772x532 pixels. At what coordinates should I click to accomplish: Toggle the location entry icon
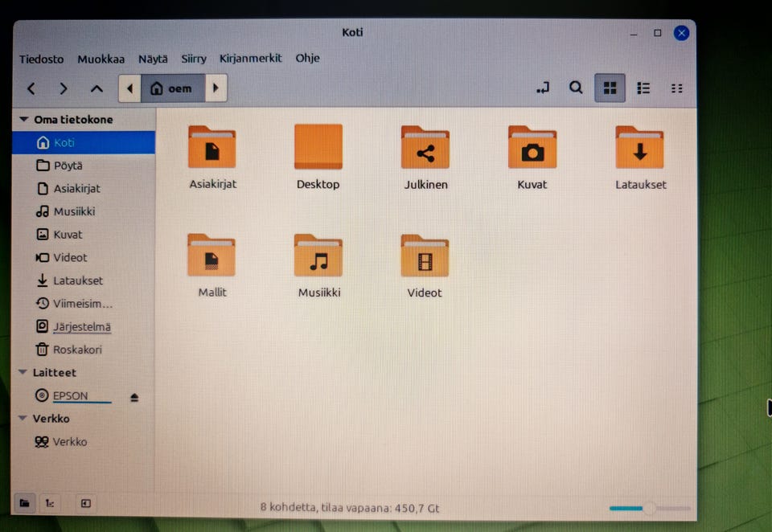(x=543, y=88)
